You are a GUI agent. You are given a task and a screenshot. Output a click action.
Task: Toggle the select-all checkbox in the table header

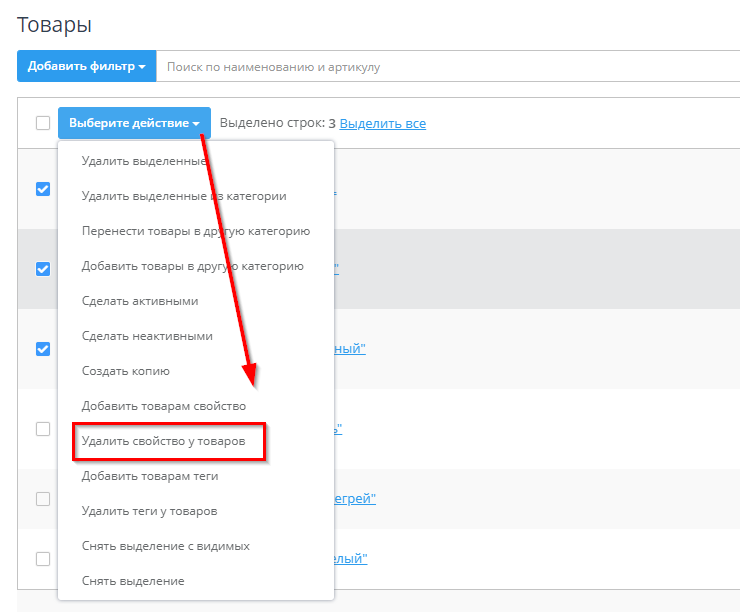tap(43, 123)
